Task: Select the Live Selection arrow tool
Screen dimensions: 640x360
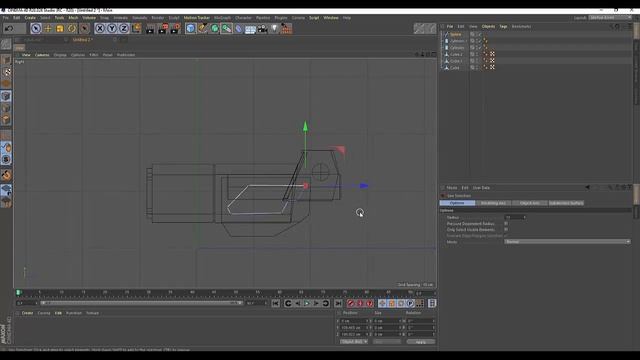Action: 36,28
